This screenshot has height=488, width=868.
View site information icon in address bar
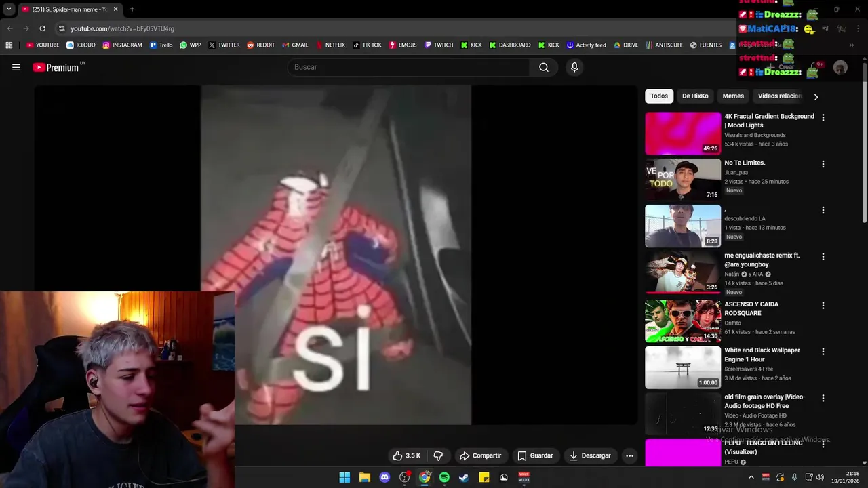pos(62,28)
